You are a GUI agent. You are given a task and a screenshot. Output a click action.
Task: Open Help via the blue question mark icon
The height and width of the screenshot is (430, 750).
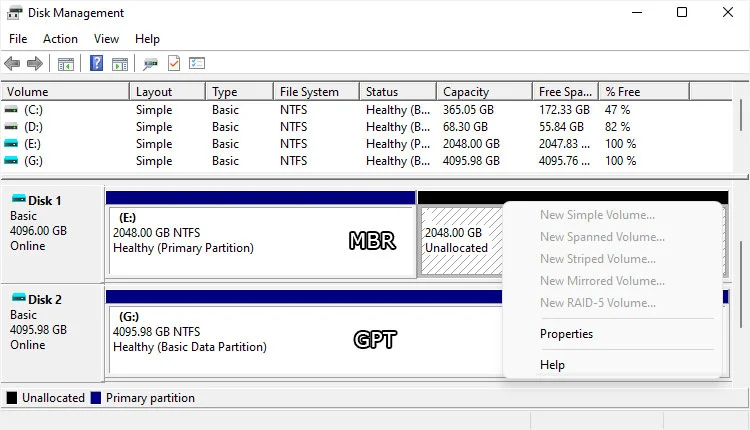[97, 64]
